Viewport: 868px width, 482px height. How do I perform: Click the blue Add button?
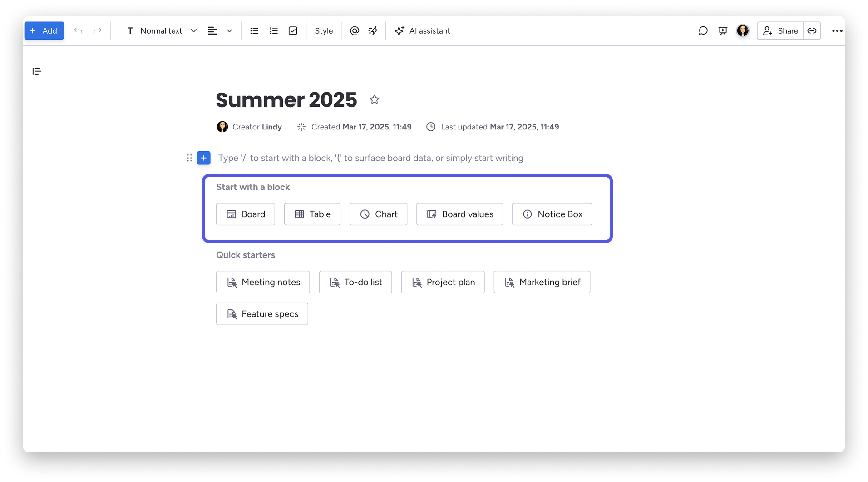[x=44, y=31]
